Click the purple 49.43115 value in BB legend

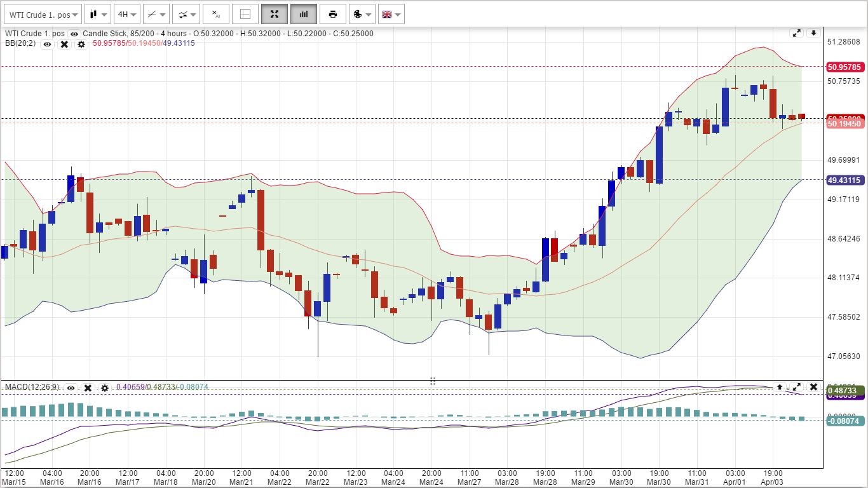coord(179,43)
